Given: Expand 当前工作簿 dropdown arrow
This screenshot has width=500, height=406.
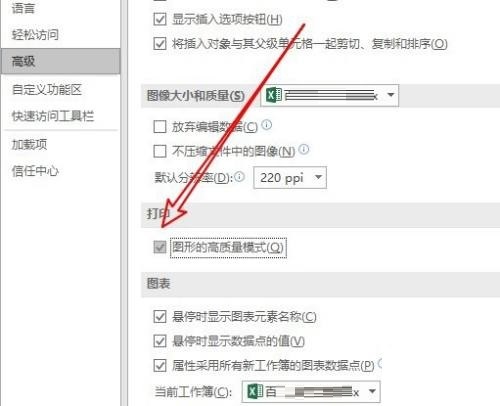Looking at the screenshot, I should [372, 391].
